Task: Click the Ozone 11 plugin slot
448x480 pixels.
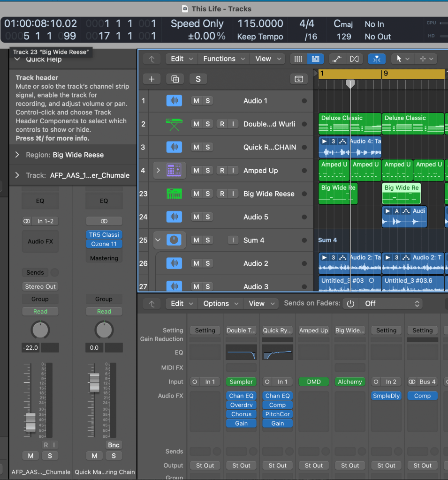Action: pyautogui.click(x=104, y=244)
